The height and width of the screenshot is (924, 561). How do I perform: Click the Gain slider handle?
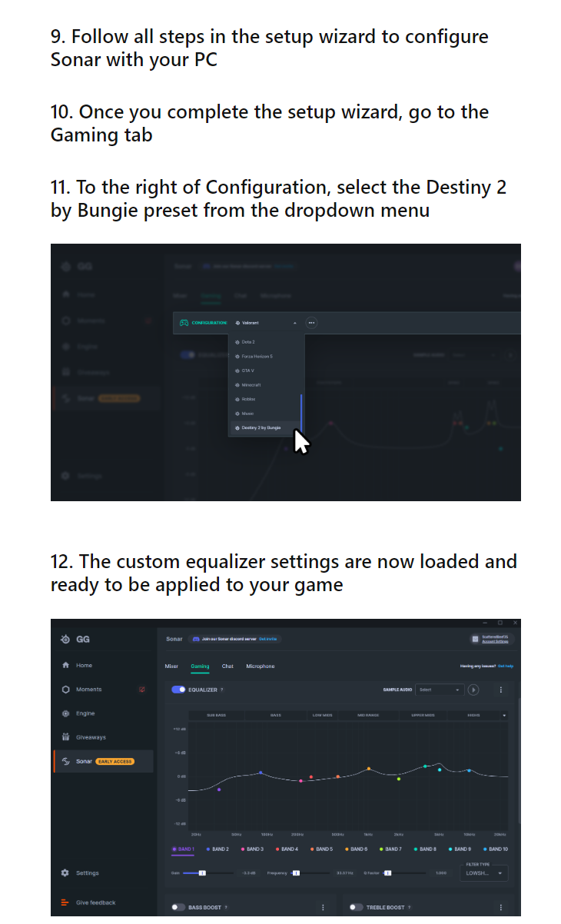click(202, 873)
